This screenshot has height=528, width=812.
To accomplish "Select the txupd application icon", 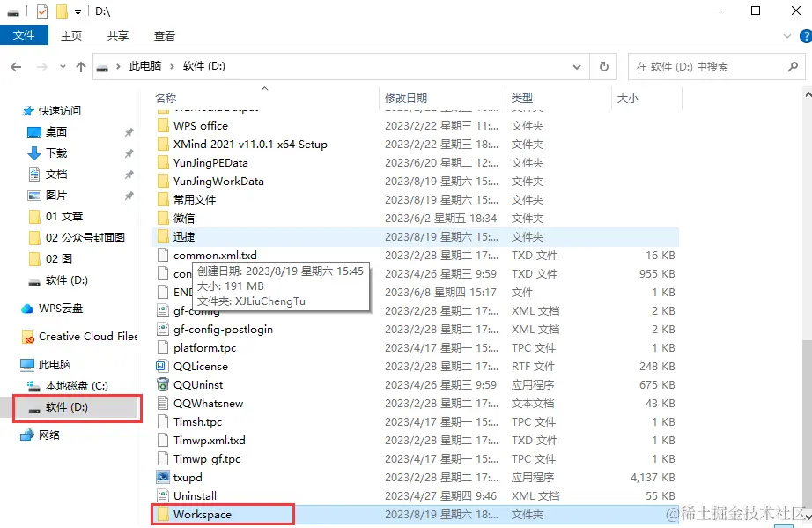I will (x=163, y=478).
